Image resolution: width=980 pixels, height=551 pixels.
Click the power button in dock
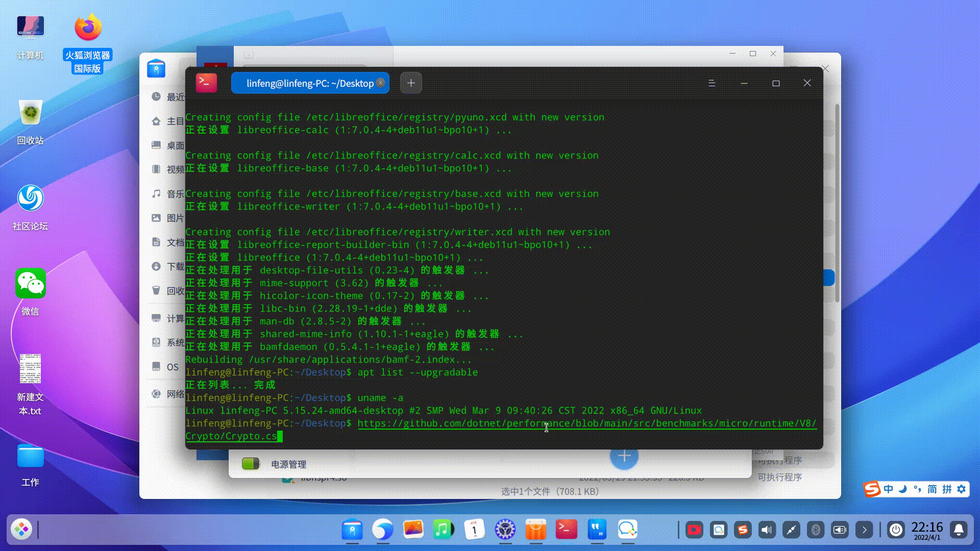(896, 530)
